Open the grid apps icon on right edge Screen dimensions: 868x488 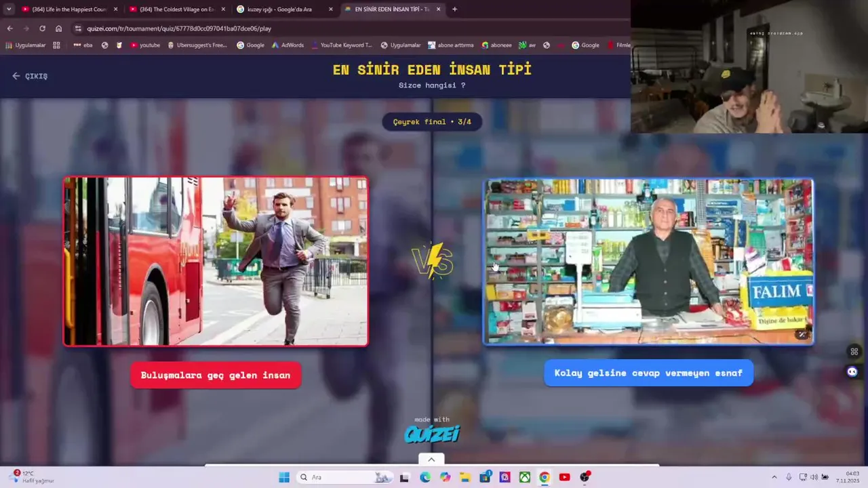[x=854, y=351]
